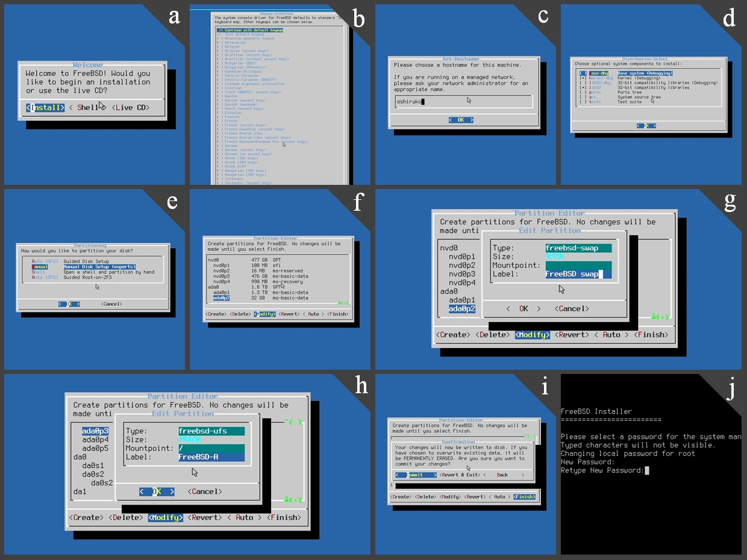Check the src System source tree option
747x560 pixels.
pyautogui.click(x=583, y=97)
